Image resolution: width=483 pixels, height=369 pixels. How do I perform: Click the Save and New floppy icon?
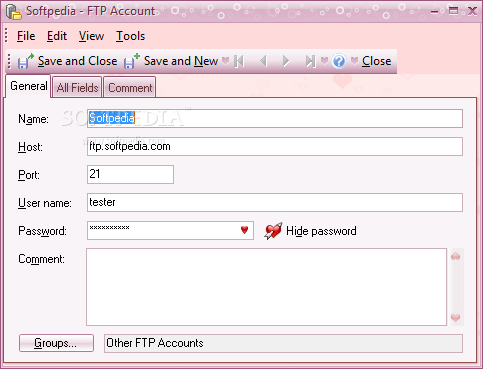point(132,61)
